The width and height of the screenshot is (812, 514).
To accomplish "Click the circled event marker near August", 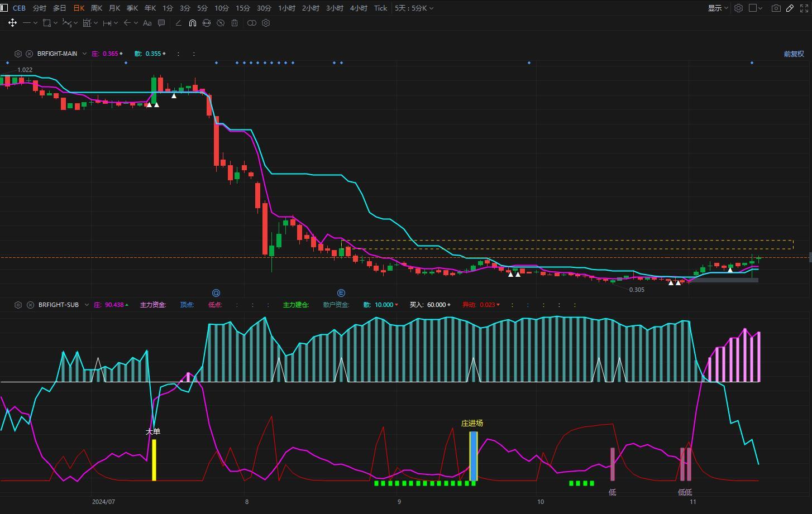I will coord(216,293).
